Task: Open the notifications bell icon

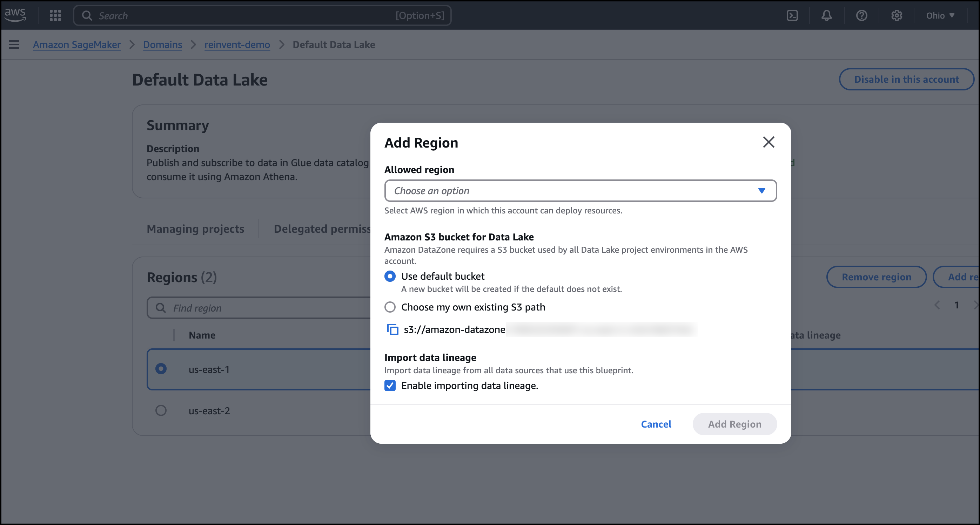Action: pos(826,15)
